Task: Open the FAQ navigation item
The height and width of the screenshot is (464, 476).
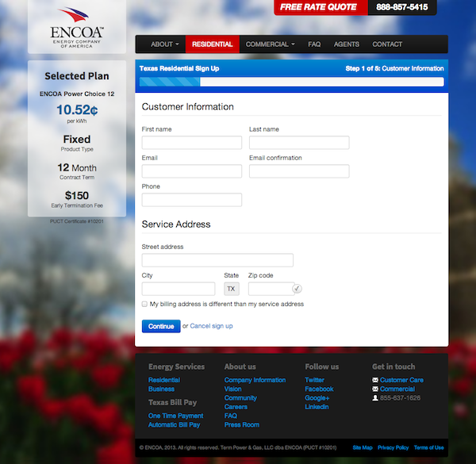Action: (314, 44)
